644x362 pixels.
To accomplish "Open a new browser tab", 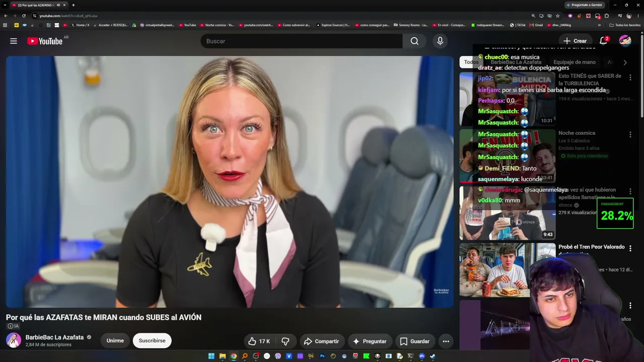I will coord(73,5).
